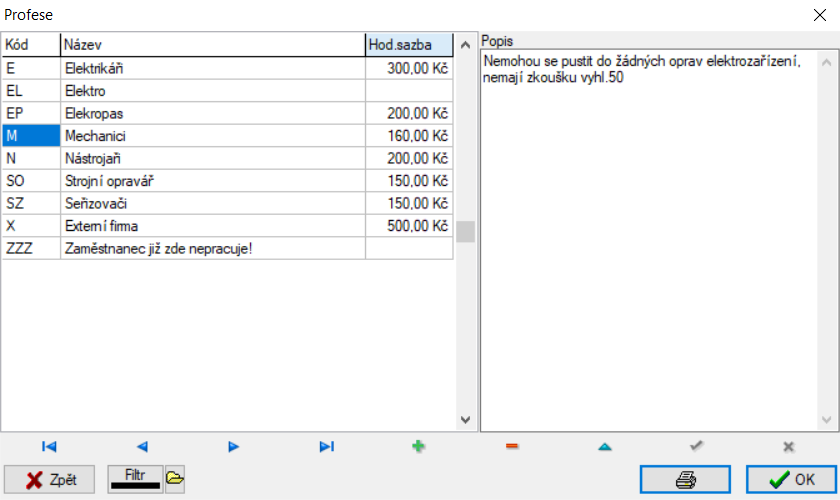The width and height of the screenshot is (840, 500).
Task: Select 300,00 Kč rate cell
Action: point(409,68)
